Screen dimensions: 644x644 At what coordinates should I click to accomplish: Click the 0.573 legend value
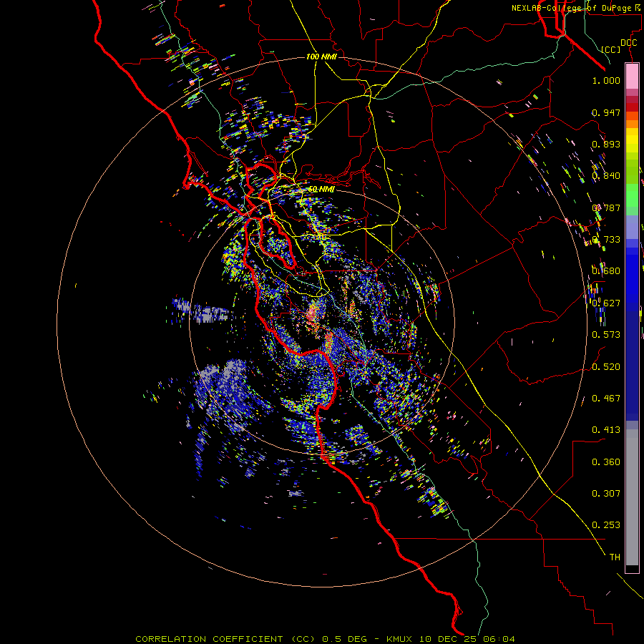tap(606, 335)
